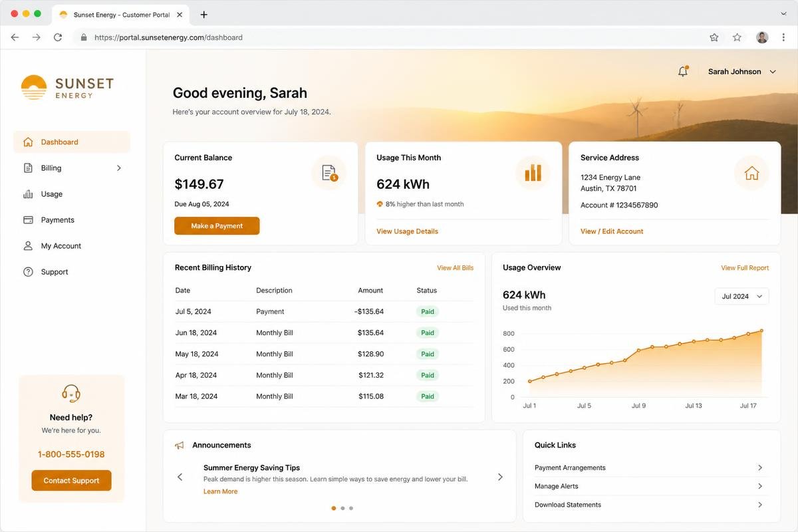Image resolution: width=798 pixels, height=532 pixels.
Task: Click the headset icon above Need help
Action: tap(71, 393)
